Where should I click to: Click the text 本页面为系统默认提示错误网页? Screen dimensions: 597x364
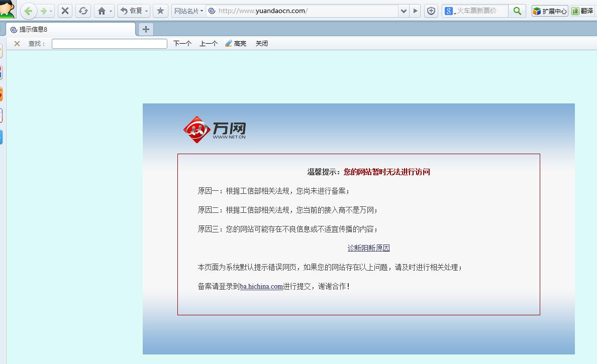click(247, 268)
